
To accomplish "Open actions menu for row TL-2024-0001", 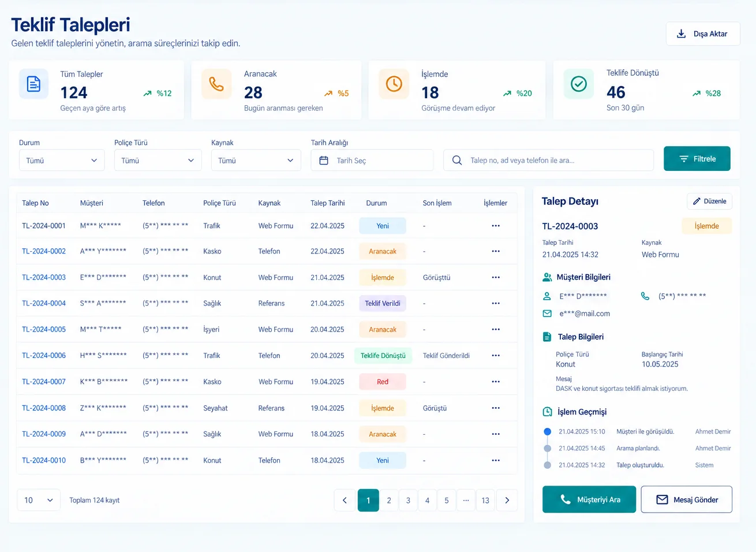I will tap(496, 226).
